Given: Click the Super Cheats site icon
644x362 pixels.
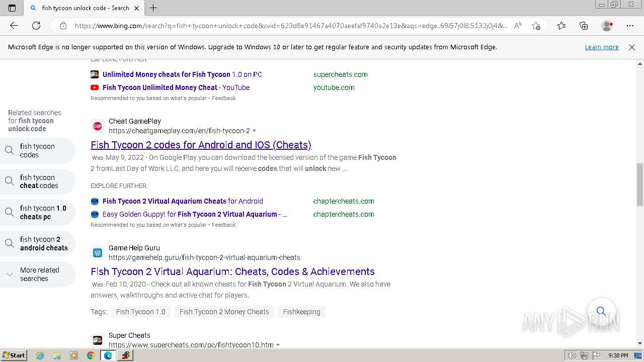Looking at the screenshot, I should [x=98, y=340].
